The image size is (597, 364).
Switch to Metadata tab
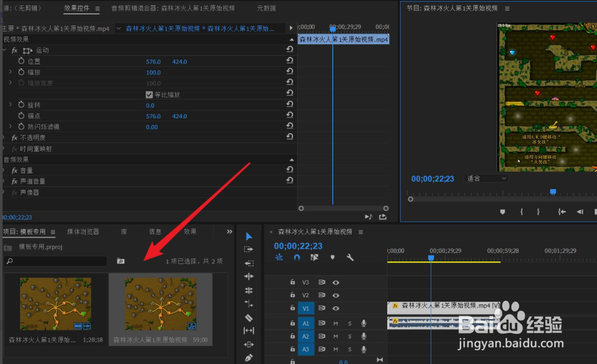click(266, 8)
